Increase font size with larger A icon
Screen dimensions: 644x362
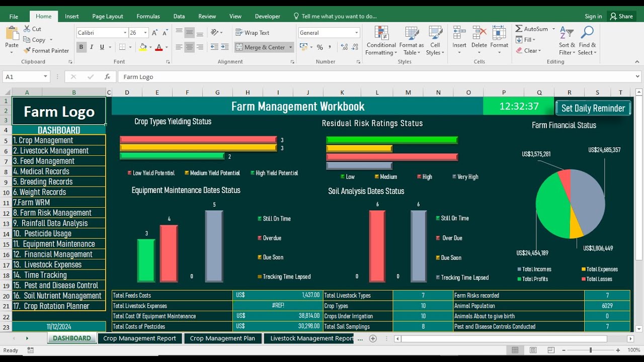click(x=155, y=33)
